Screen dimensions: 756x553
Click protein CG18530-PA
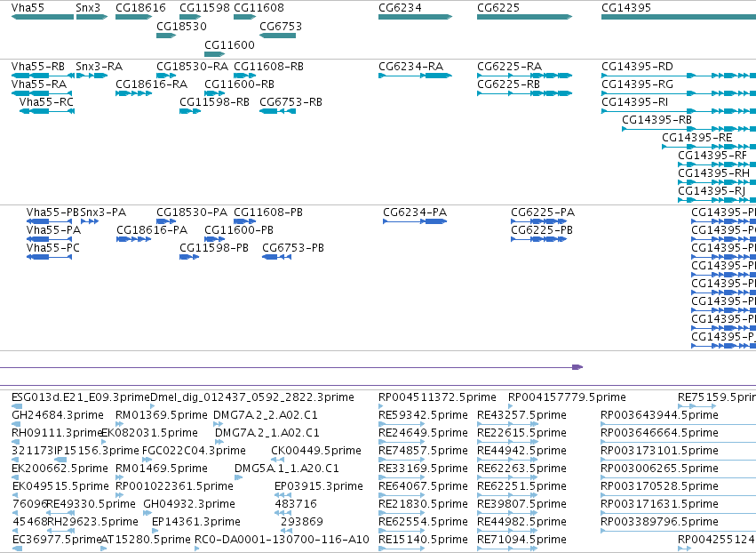166,221
